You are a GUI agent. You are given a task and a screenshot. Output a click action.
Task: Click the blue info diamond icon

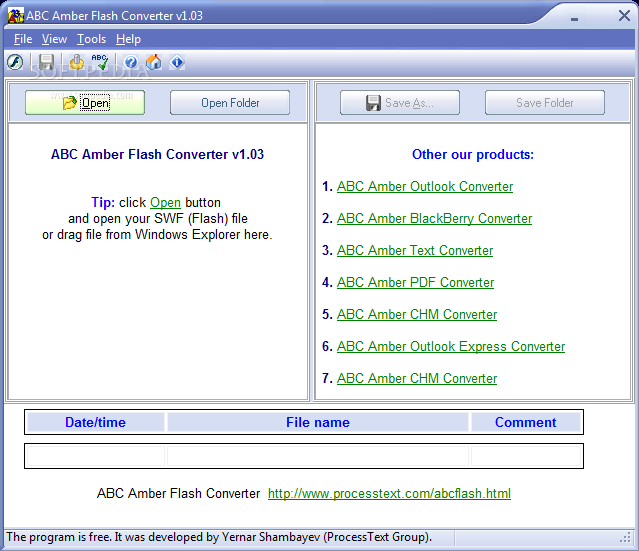coord(177,62)
